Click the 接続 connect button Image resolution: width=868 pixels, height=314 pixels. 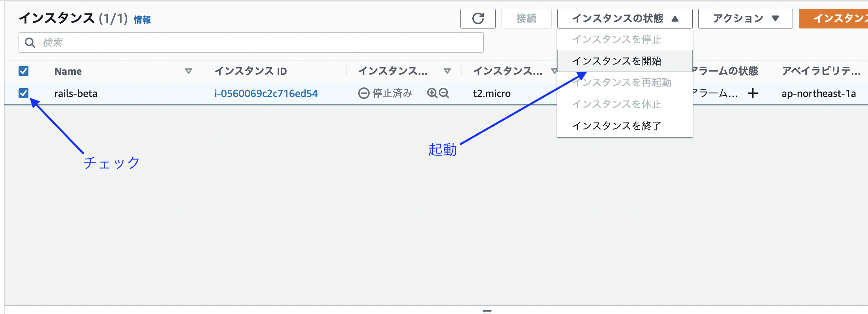(526, 19)
